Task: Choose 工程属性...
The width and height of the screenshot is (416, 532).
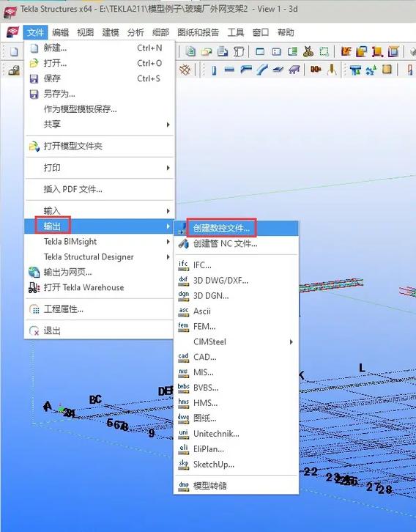Action: 100,309
